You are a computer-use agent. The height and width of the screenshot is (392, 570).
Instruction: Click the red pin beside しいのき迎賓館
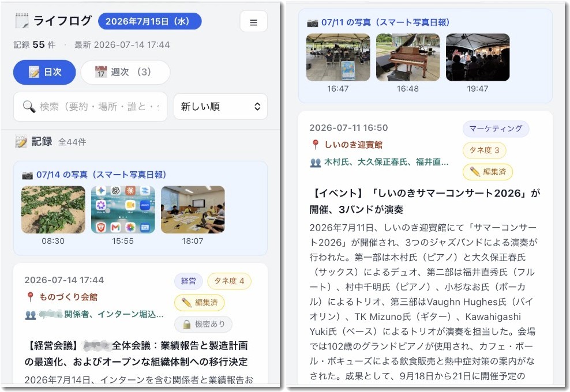click(315, 145)
